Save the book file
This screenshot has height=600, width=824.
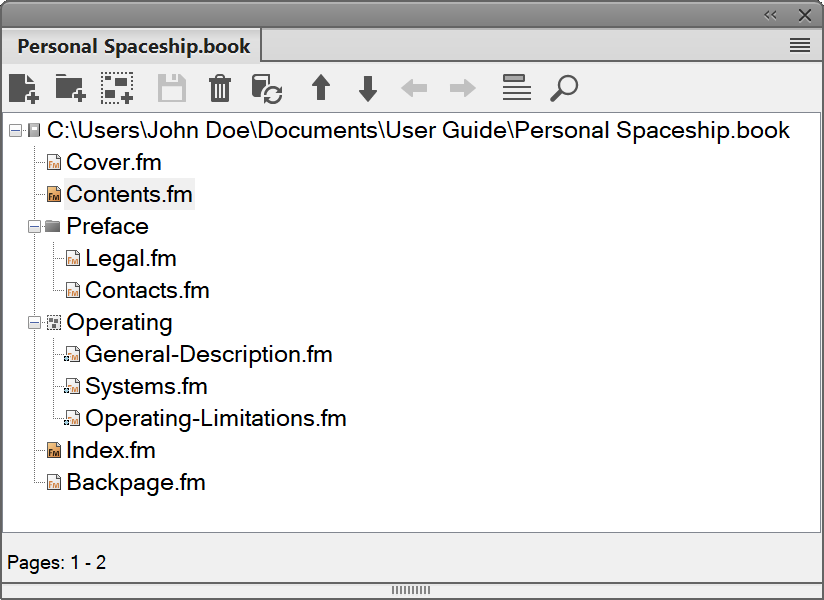click(x=170, y=88)
